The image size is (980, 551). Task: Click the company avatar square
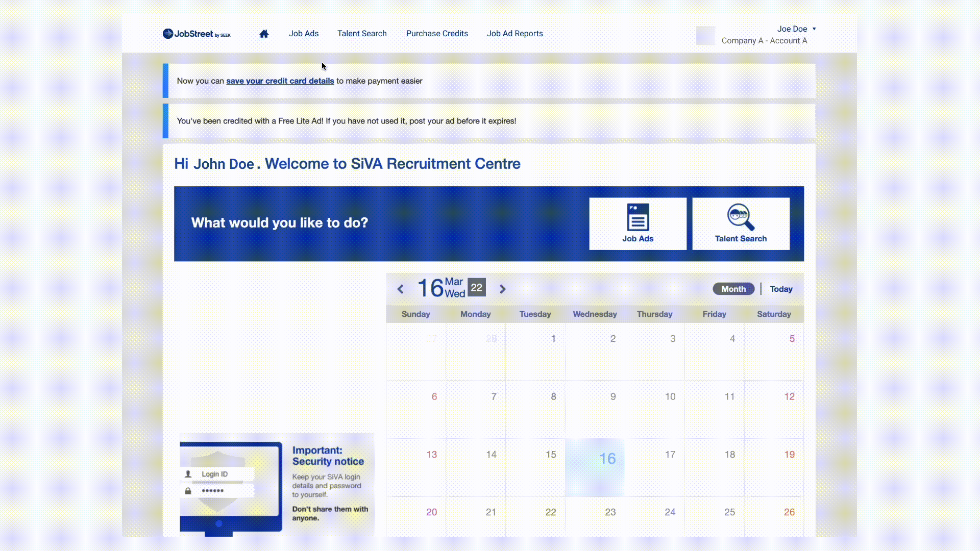click(x=705, y=36)
